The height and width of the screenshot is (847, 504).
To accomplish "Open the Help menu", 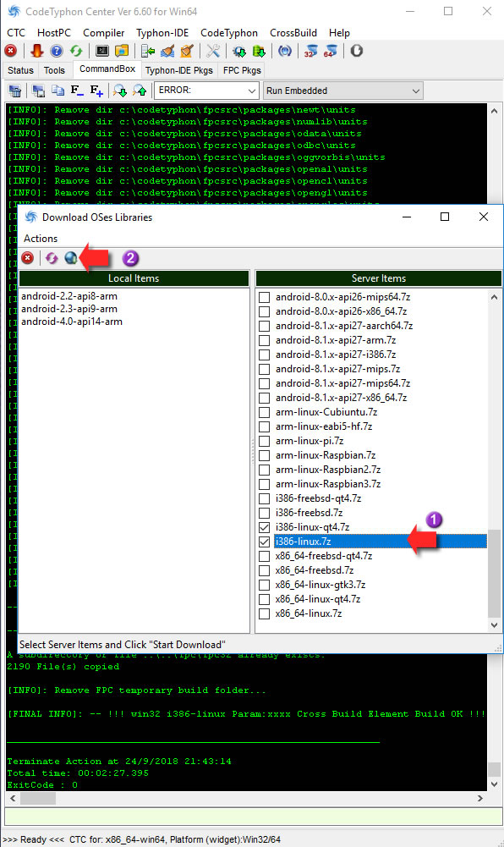I will click(x=339, y=33).
